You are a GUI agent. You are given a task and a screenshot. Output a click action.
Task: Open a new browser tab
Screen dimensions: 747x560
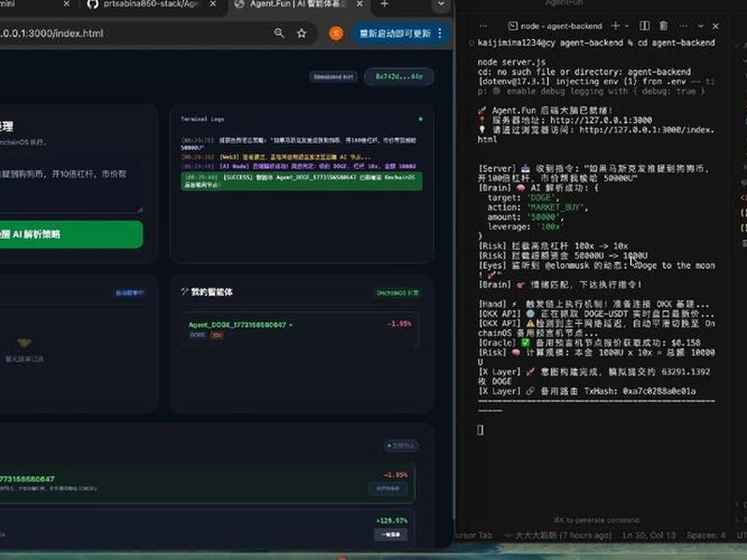(x=385, y=4)
